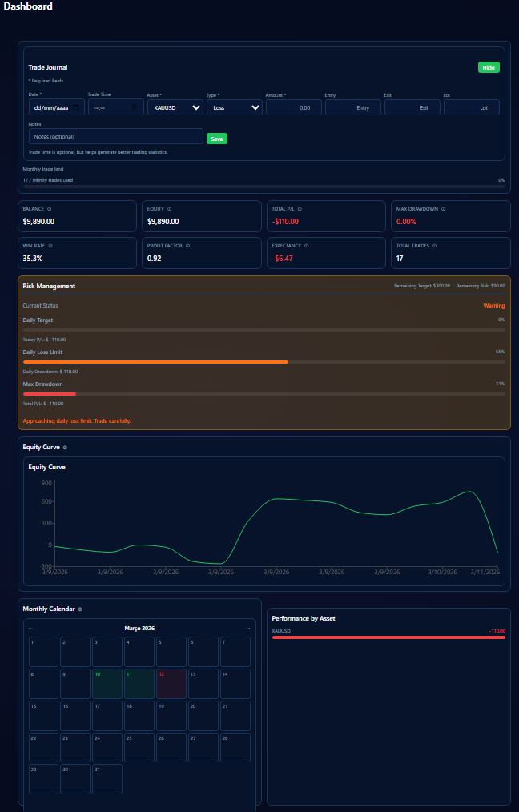Hide the Trade Journal form

pyautogui.click(x=489, y=67)
